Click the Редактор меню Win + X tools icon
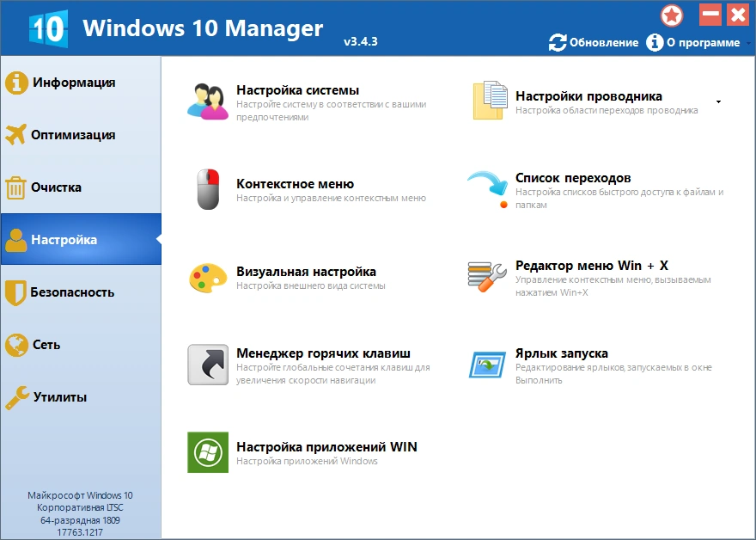This screenshot has width=756, height=540. [487, 277]
